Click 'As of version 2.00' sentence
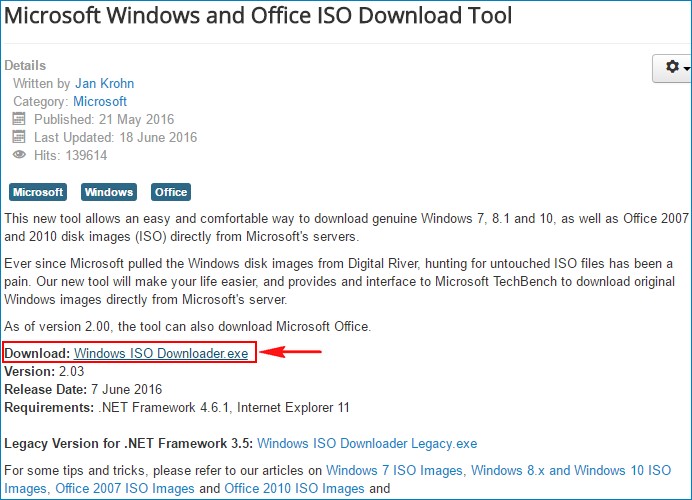Screen dimensions: 692x500 click(188, 327)
